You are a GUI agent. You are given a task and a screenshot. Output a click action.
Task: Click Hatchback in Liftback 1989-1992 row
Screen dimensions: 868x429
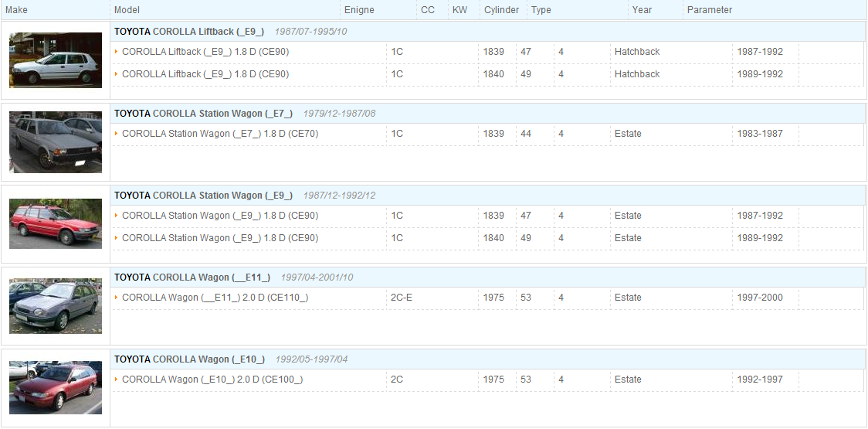point(637,73)
